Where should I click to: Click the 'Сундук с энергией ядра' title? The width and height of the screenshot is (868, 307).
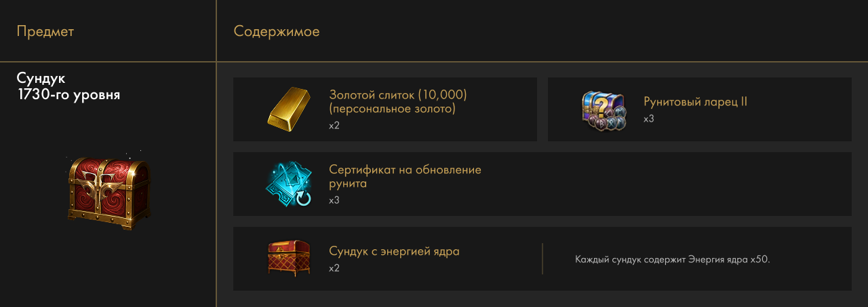(394, 251)
